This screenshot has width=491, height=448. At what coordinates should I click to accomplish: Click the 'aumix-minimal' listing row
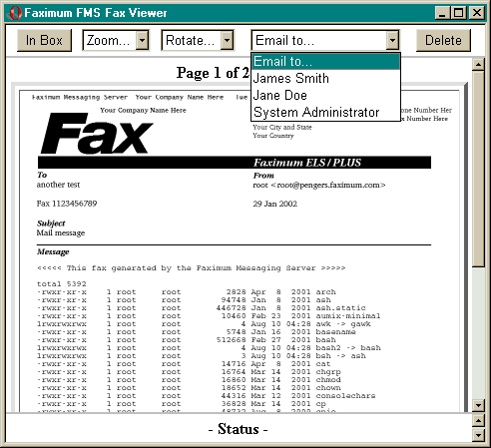(209, 316)
